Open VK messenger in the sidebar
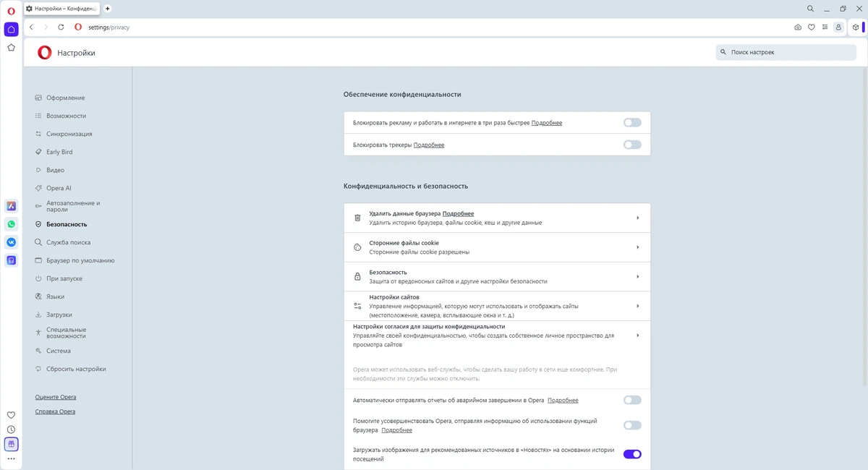 (11, 242)
